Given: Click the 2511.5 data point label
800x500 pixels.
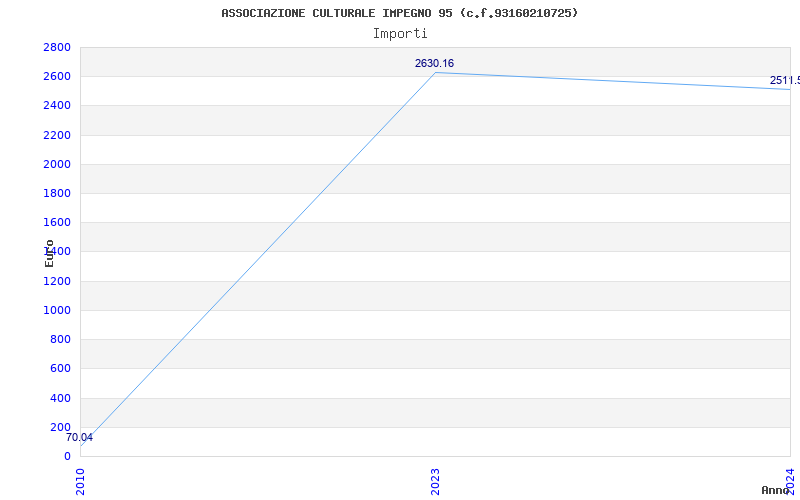Looking at the screenshot, I should (x=785, y=81).
